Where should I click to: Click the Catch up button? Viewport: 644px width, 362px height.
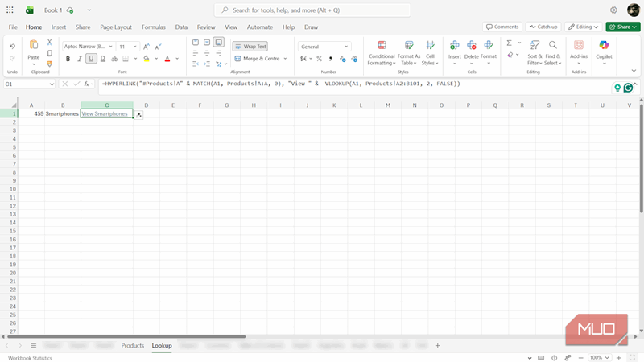click(x=543, y=27)
